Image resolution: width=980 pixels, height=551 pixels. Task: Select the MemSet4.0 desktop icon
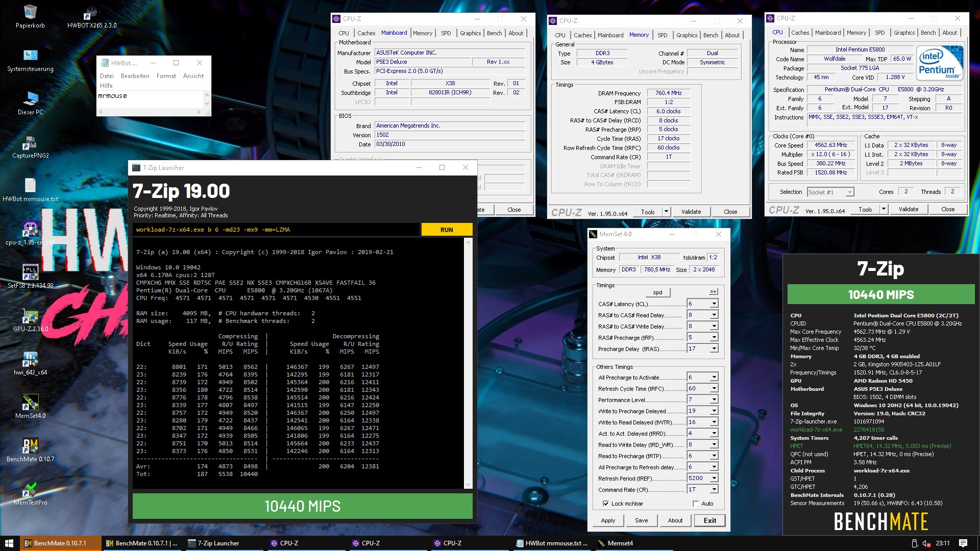pos(30,407)
